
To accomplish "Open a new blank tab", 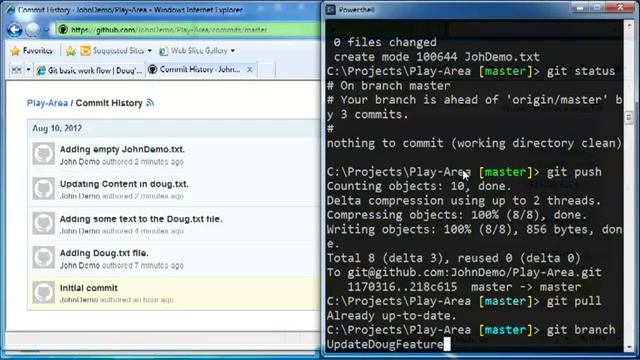I will point(267,70).
